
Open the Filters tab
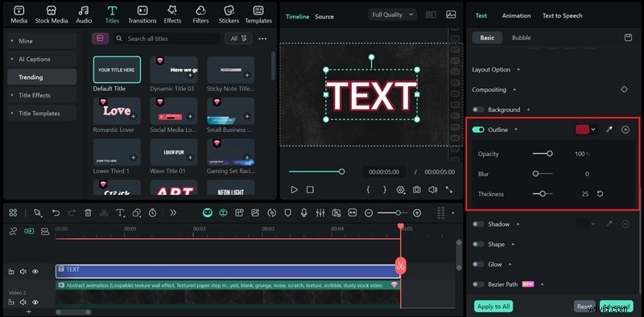(x=200, y=14)
